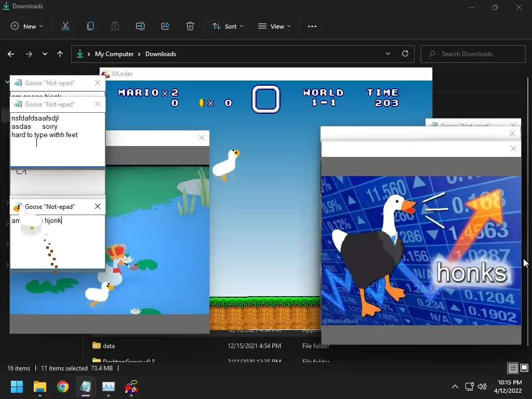532x399 pixels.
Task: Click the white desktop goose in Mario window
Action: [227, 165]
